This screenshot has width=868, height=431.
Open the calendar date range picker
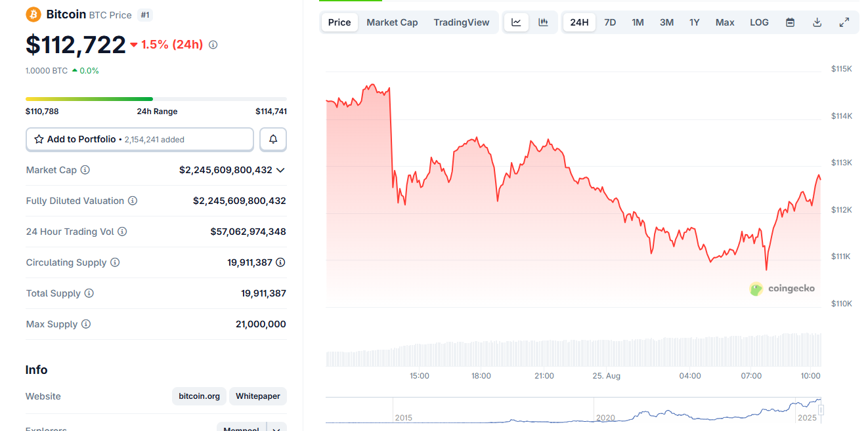[x=791, y=22]
